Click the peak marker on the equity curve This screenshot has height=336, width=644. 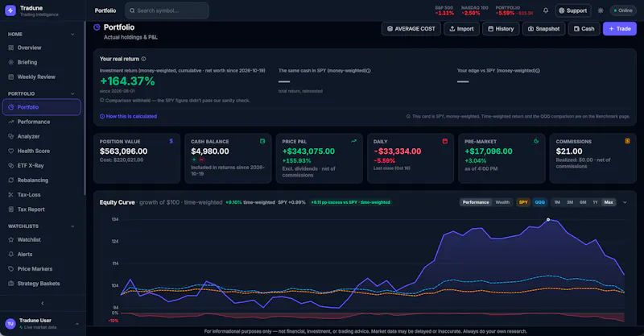(548, 220)
